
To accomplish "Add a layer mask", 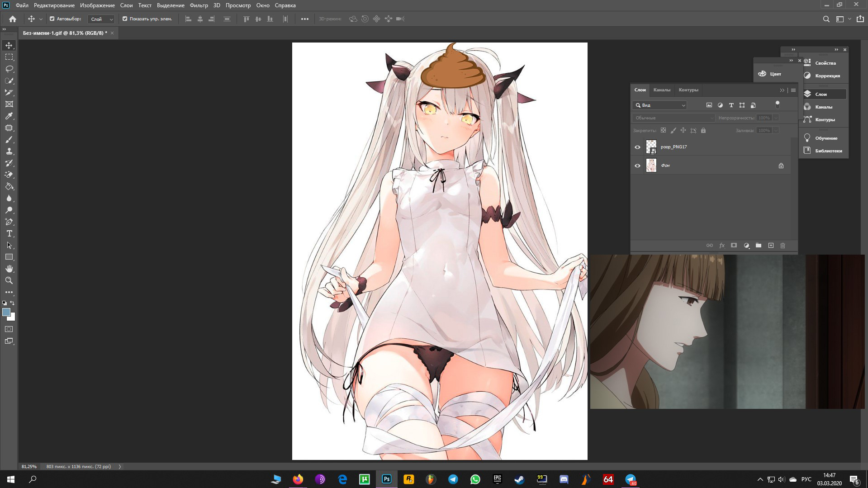I will pyautogui.click(x=734, y=246).
